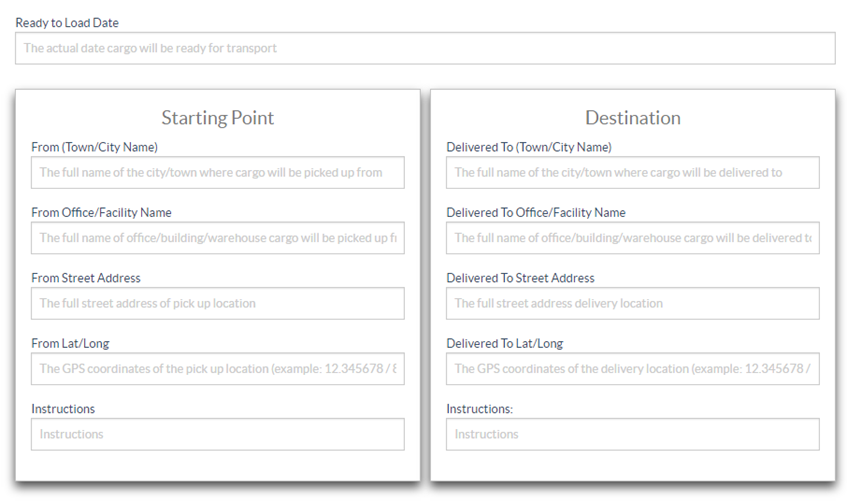847x502 pixels.
Task: Focus the From Lat/Long coordinates field
Action: coord(218,369)
